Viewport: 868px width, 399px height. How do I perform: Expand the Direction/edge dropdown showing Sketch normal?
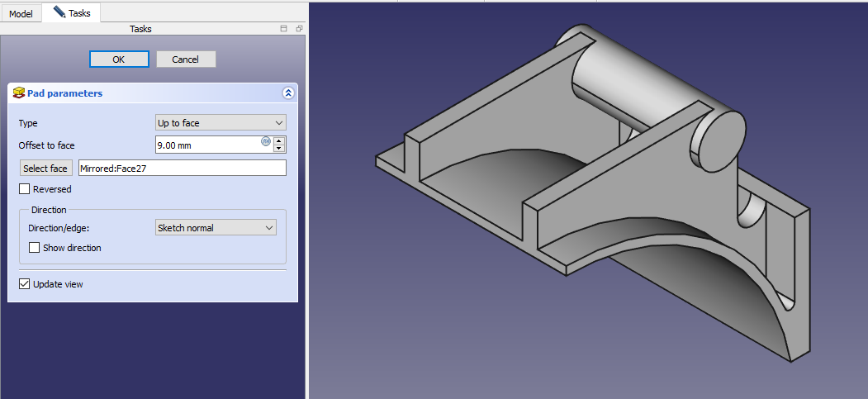[x=216, y=228]
